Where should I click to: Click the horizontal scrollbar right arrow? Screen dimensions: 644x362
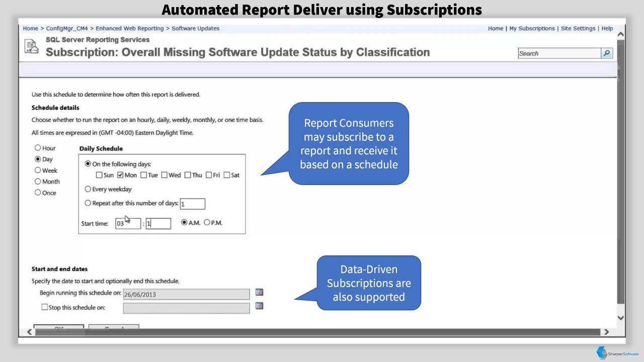(x=606, y=332)
